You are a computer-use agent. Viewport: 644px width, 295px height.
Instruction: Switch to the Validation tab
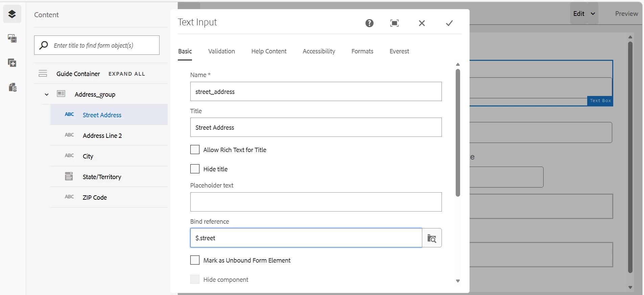221,51
